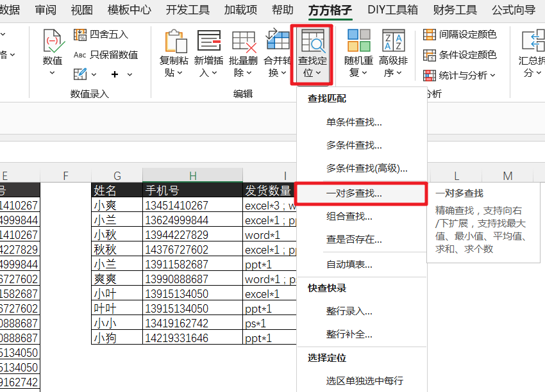Click the 四舍五入 rounding button

click(101, 35)
